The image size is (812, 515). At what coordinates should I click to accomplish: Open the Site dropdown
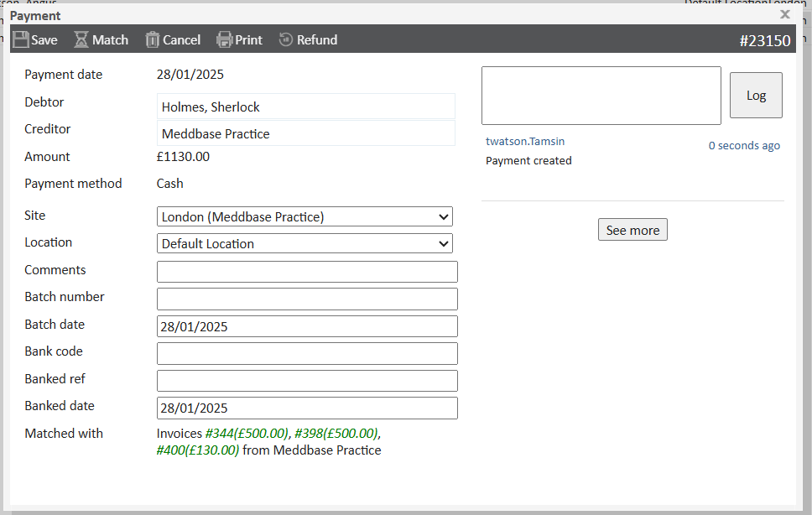click(304, 216)
